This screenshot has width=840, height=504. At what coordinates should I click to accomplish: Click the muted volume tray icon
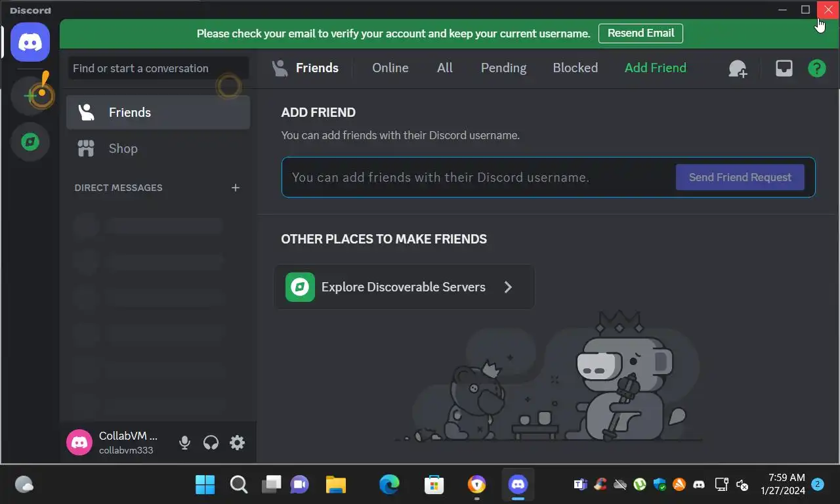(742, 485)
